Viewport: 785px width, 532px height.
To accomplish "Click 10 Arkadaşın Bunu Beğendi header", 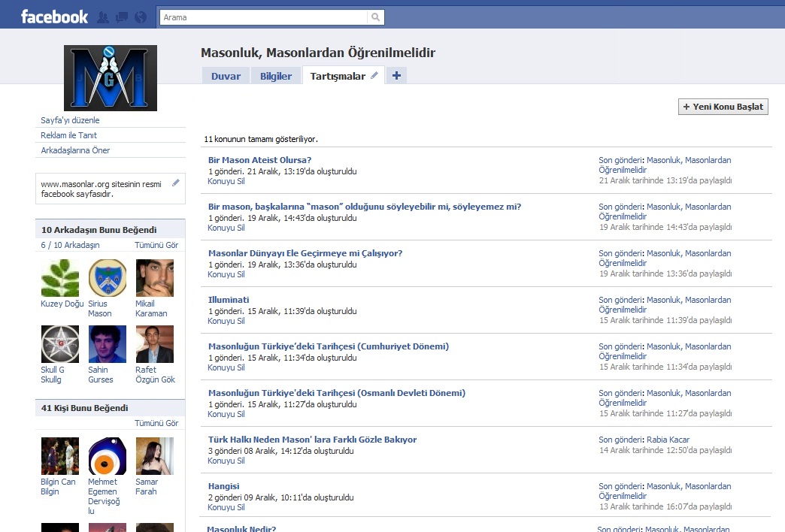I will click(99, 230).
